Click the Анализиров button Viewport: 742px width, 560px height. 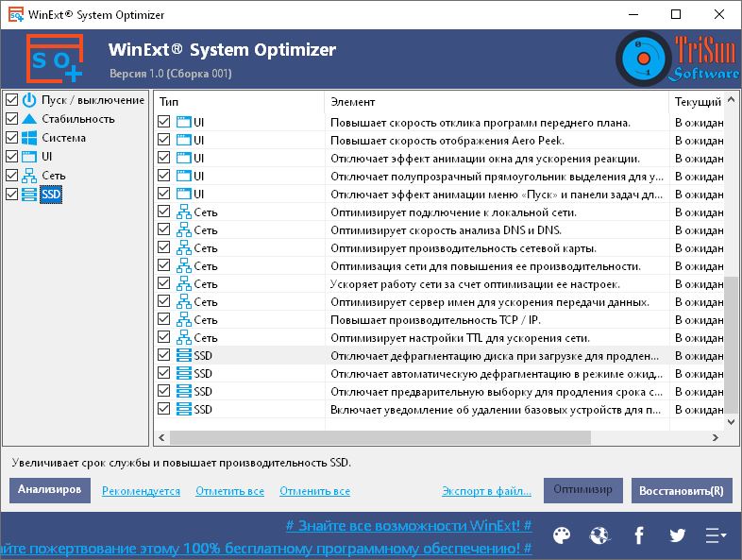[50, 490]
